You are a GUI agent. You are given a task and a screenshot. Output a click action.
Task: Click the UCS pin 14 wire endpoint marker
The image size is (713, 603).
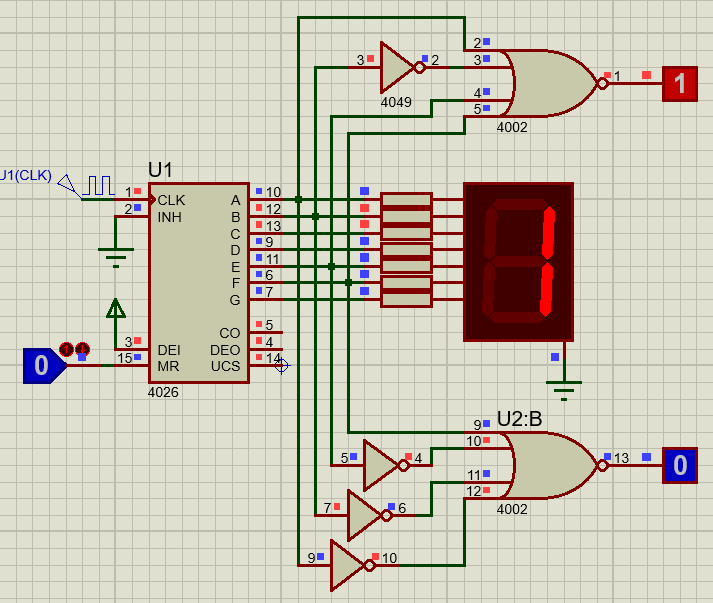tap(281, 366)
